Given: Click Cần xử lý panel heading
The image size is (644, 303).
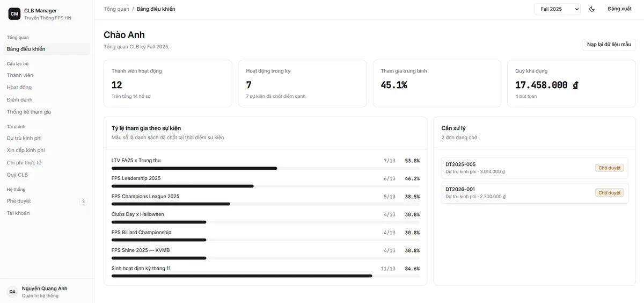Looking at the screenshot, I should (453, 128).
